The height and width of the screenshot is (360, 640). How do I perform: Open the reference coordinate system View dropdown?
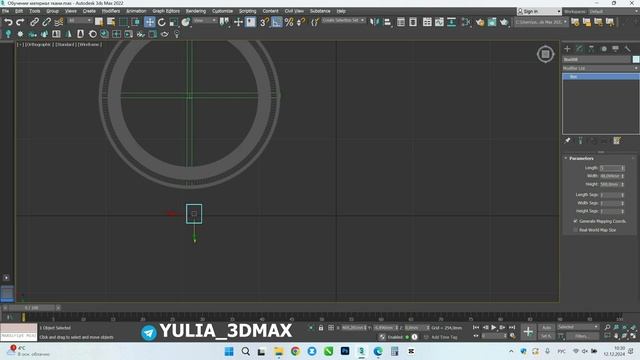click(205, 20)
